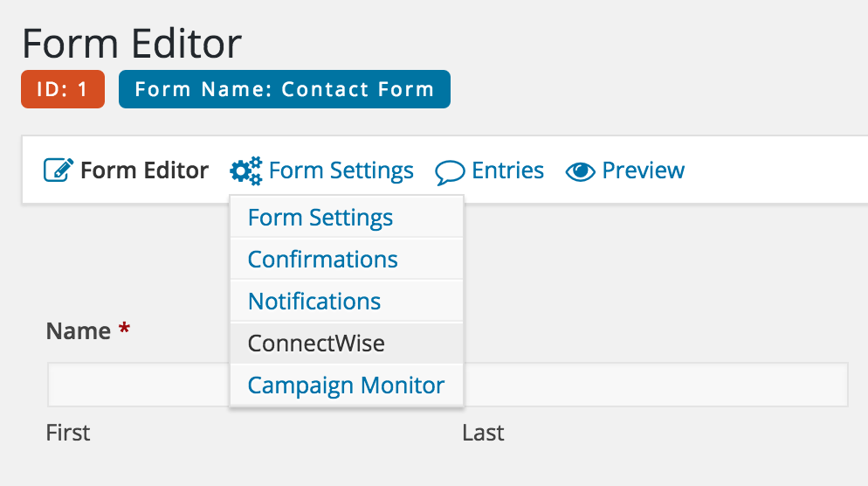
Task: Expand the Form Settings toolbar menu
Action: (341, 170)
